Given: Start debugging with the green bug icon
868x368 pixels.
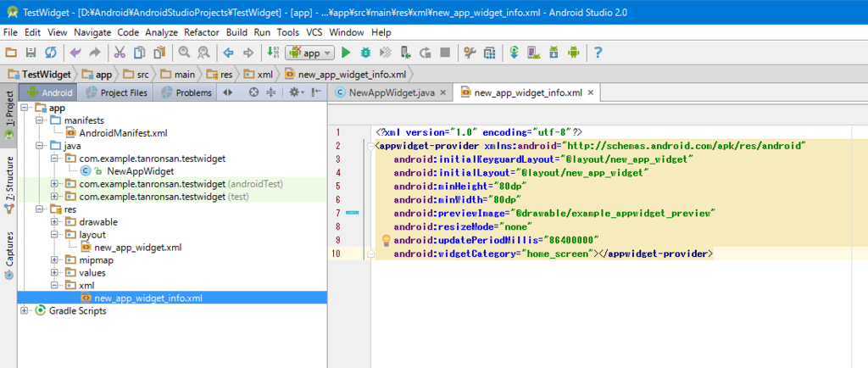Looking at the screenshot, I should 365,53.
